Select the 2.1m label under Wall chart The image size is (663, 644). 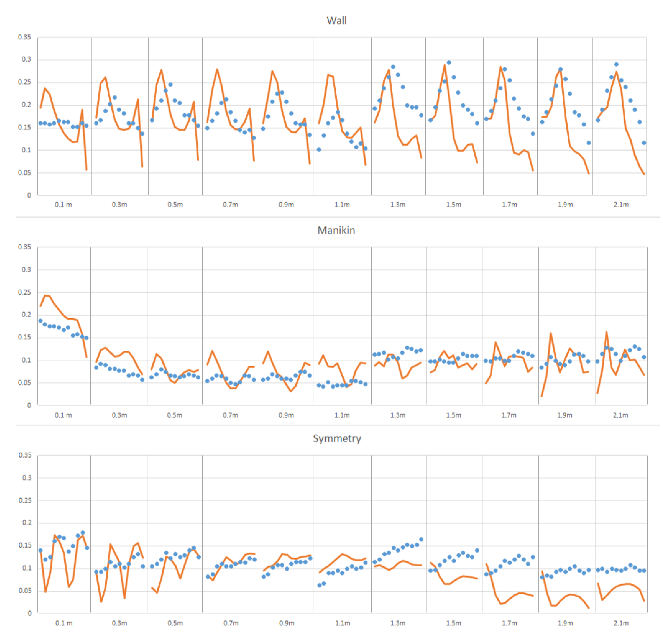[621, 205]
